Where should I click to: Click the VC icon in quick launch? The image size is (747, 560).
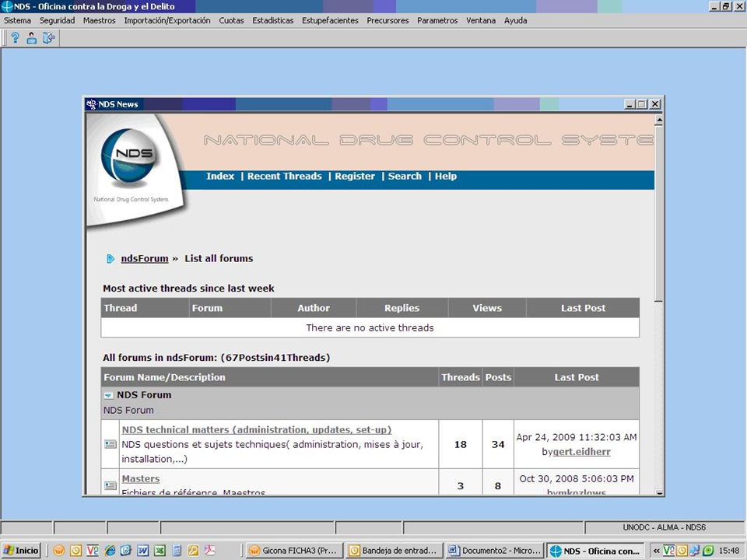click(x=93, y=551)
